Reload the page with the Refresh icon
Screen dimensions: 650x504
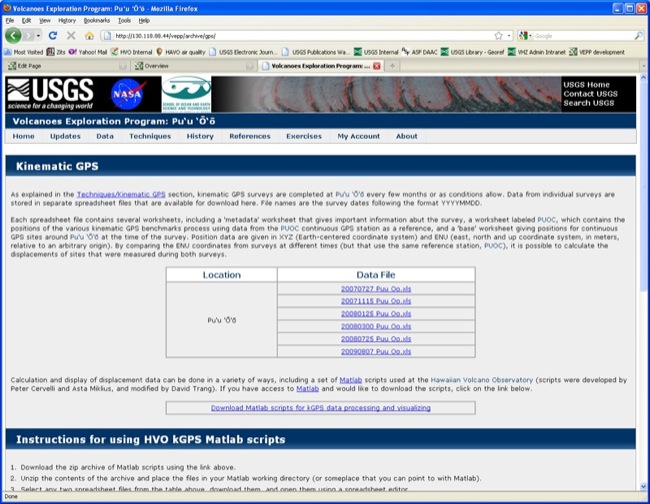tap(53, 36)
